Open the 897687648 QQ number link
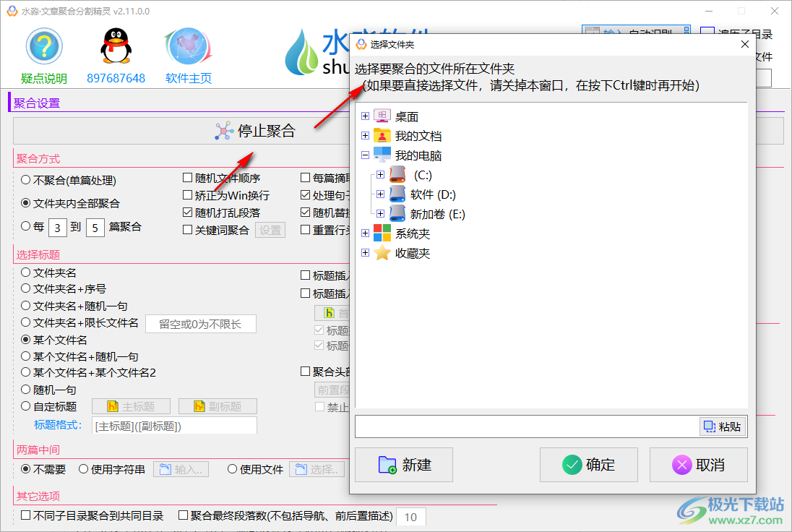792x532 pixels. tap(116, 78)
